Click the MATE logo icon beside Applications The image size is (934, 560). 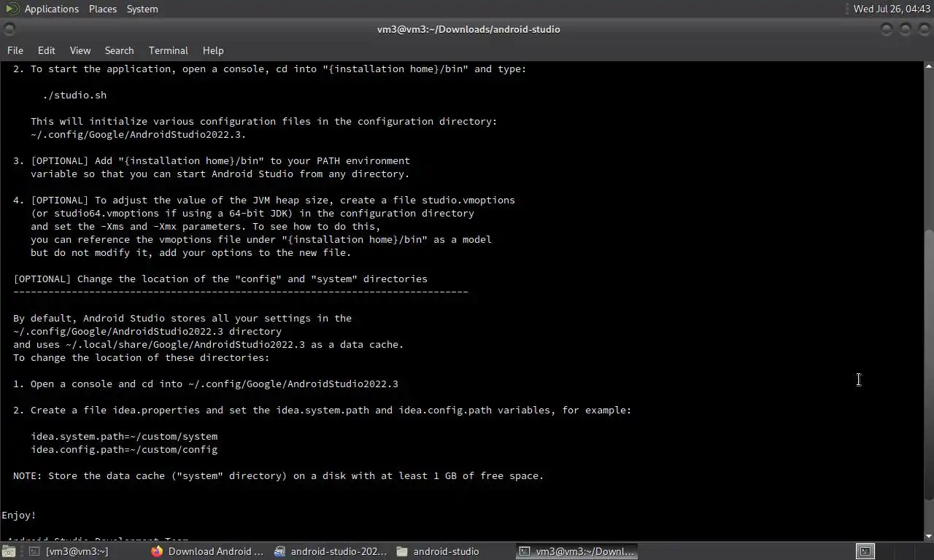click(12, 9)
